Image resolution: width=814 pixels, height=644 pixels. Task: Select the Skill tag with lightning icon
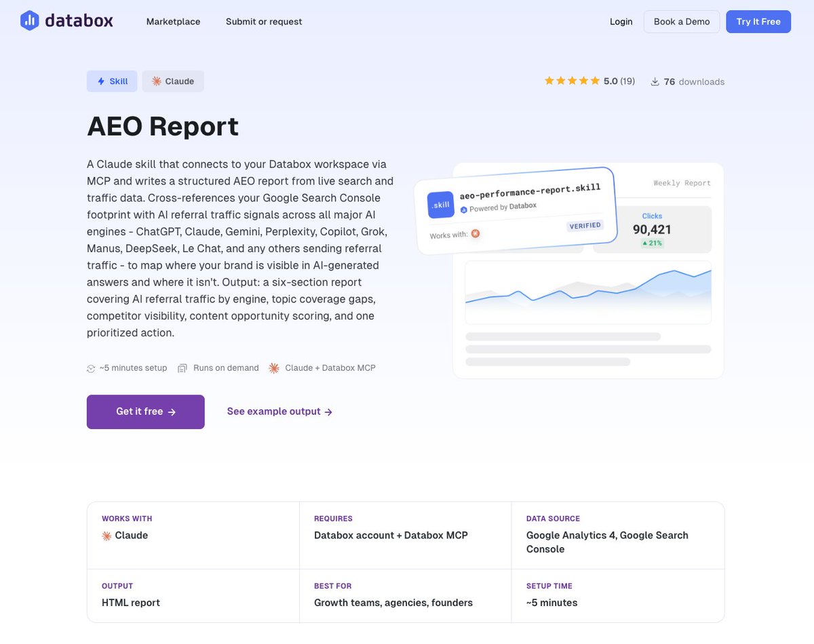pyautogui.click(x=112, y=81)
